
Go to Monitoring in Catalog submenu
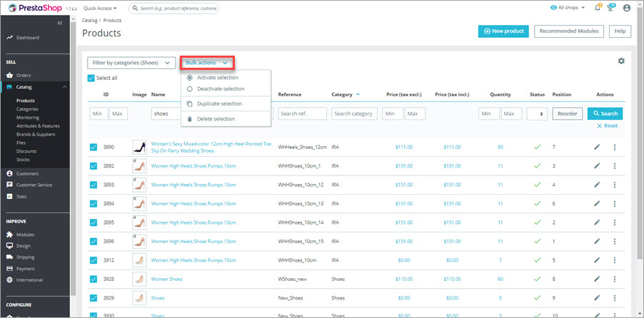click(28, 118)
